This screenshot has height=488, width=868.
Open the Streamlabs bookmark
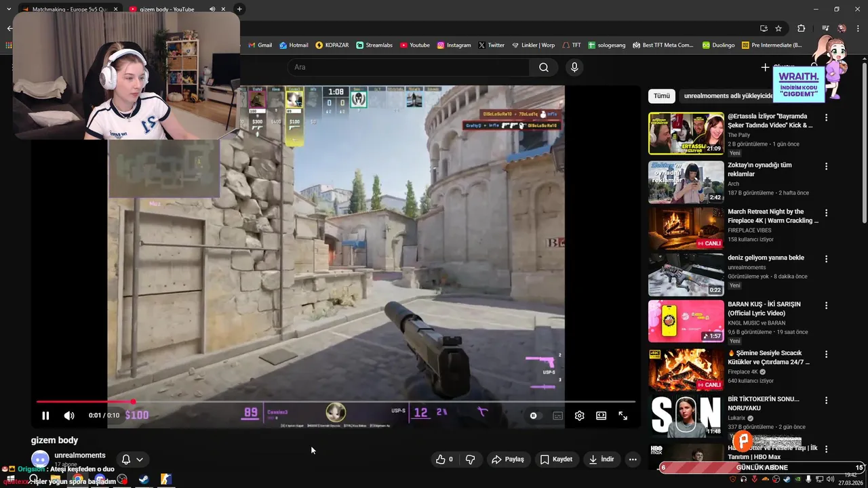[x=374, y=45]
